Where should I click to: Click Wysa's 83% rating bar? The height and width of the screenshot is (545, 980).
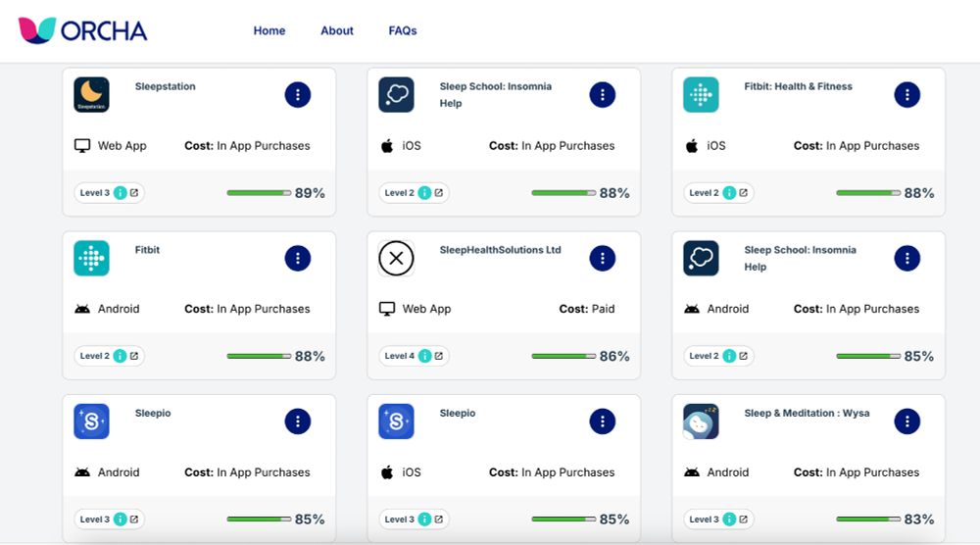(868, 519)
